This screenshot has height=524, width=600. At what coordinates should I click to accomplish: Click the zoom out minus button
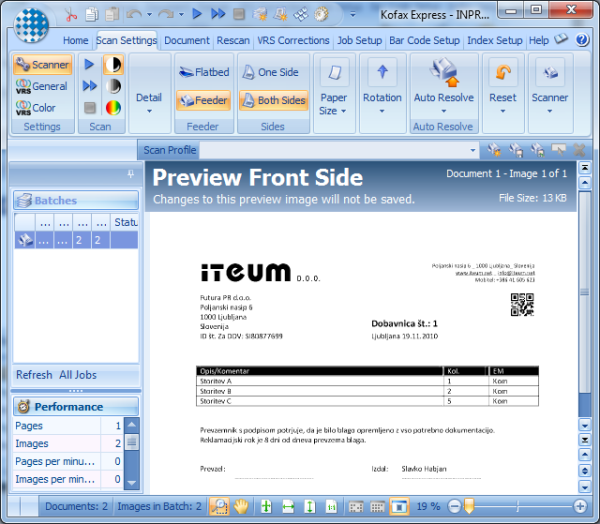tap(454, 506)
